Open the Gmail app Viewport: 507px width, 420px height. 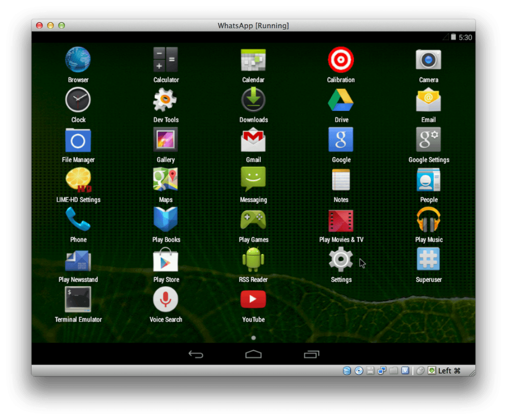coord(253,140)
